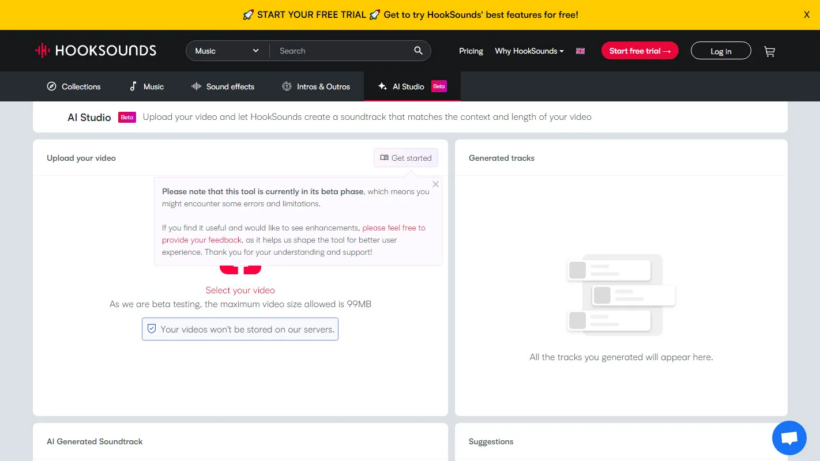Click the 'Suggestions' heading
820x461 pixels.
(x=491, y=442)
